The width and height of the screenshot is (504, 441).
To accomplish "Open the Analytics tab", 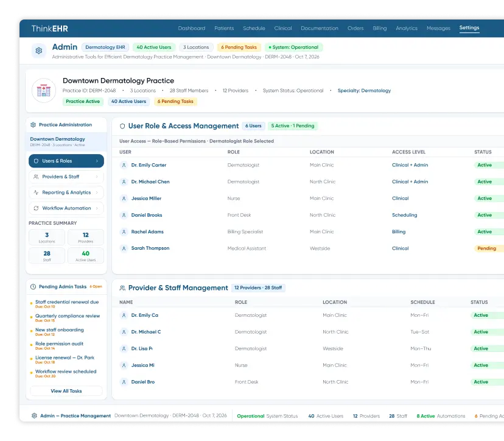I will pyautogui.click(x=407, y=28).
